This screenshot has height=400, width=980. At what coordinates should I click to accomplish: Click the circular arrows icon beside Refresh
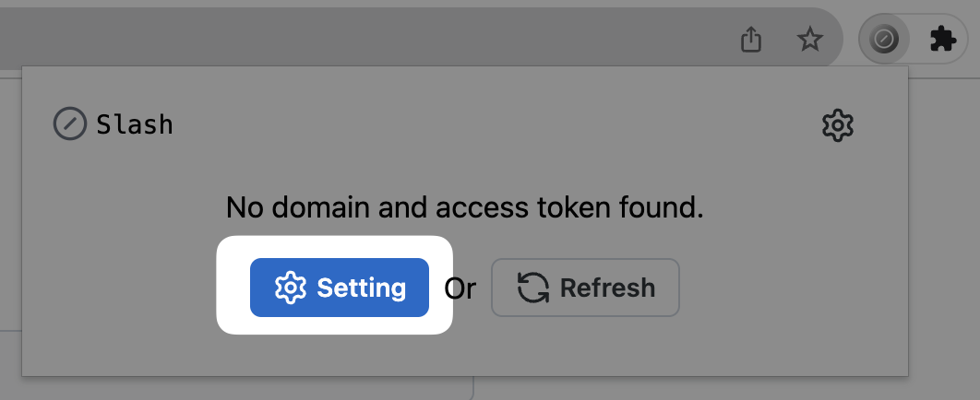tap(532, 288)
